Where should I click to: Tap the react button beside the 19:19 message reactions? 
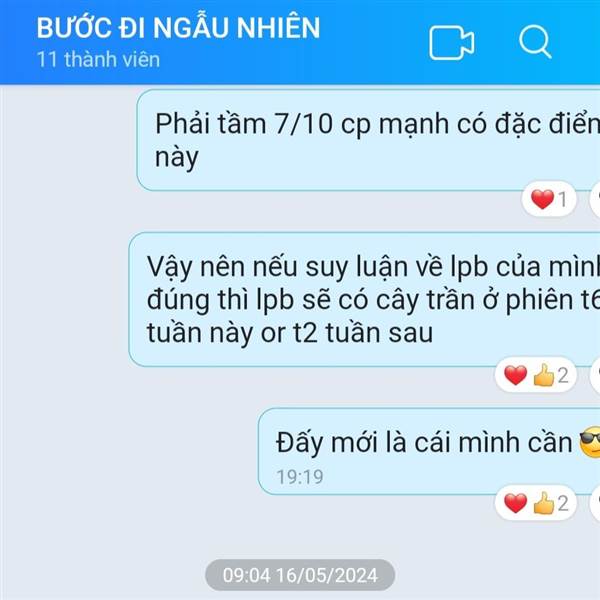point(595,503)
